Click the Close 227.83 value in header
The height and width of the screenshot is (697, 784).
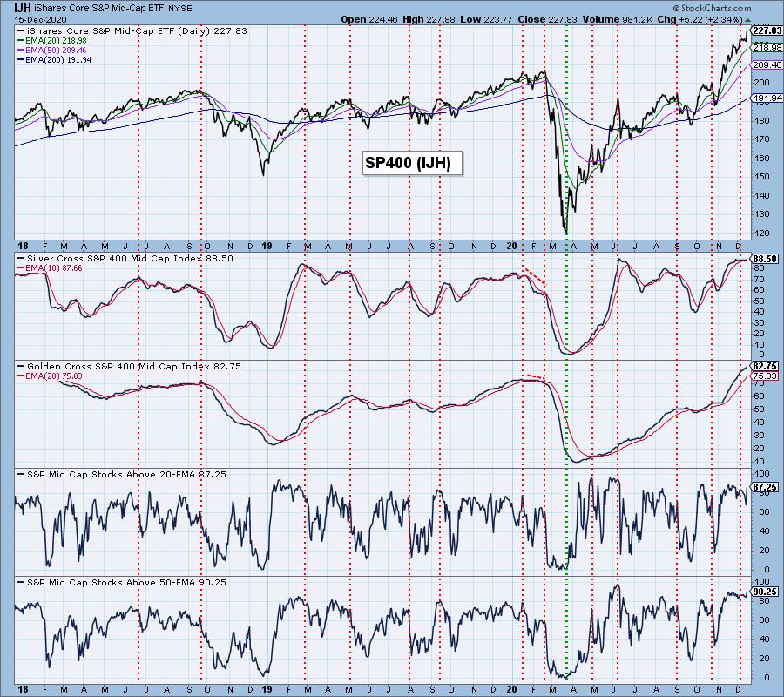(547, 19)
